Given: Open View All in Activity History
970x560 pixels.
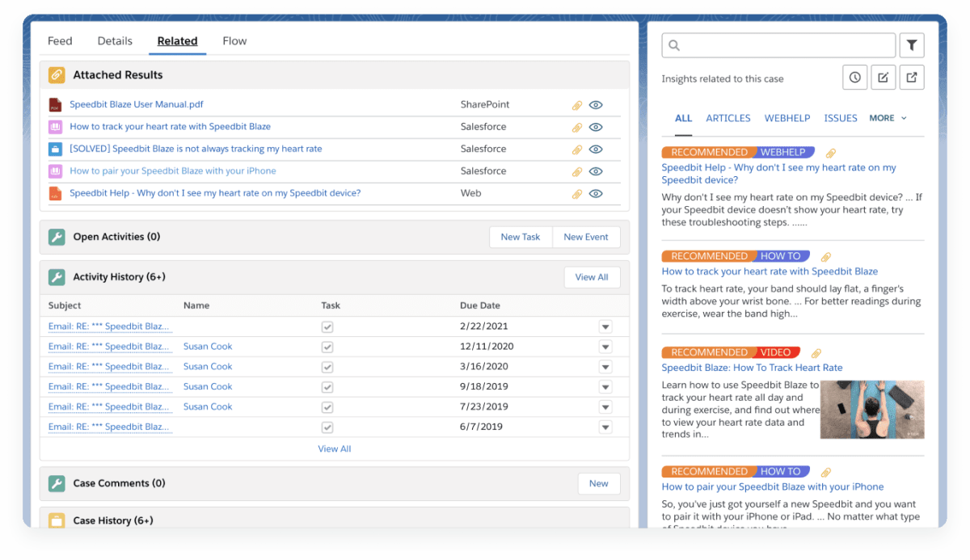Looking at the screenshot, I should pyautogui.click(x=592, y=276).
